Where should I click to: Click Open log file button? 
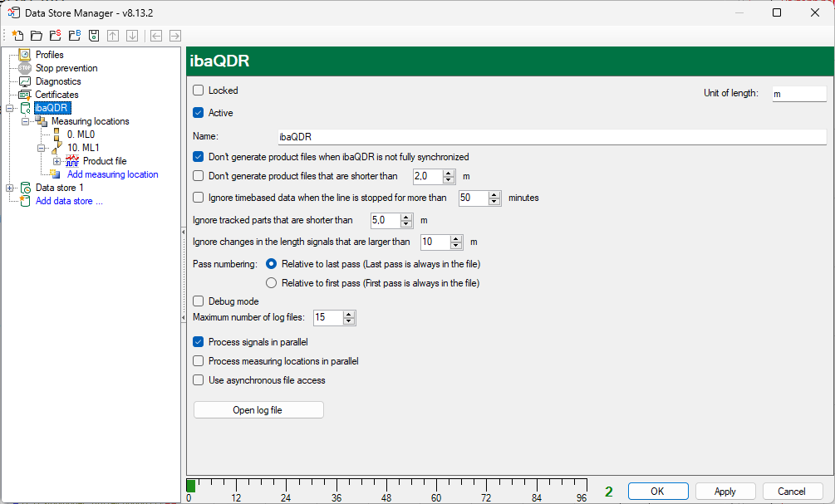coord(258,410)
